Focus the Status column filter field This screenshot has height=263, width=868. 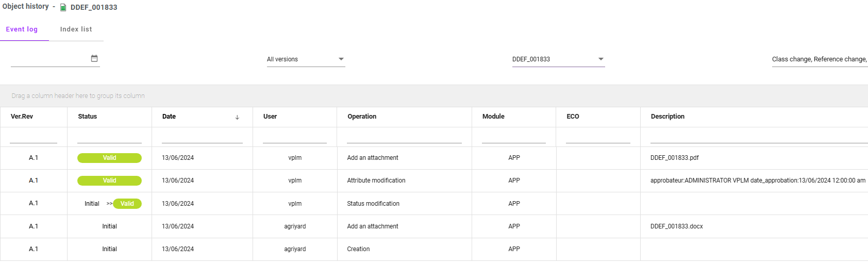[109, 138]
